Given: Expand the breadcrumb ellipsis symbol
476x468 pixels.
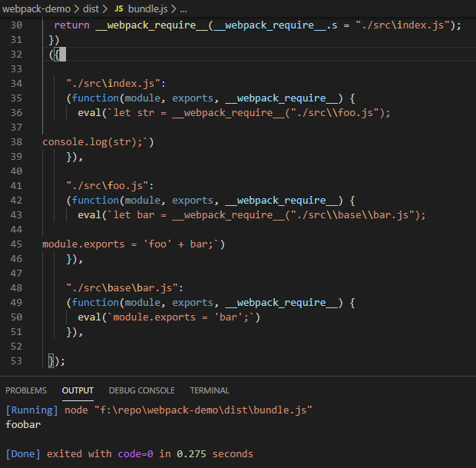Looking at the screenshot, I should [183, 8].
